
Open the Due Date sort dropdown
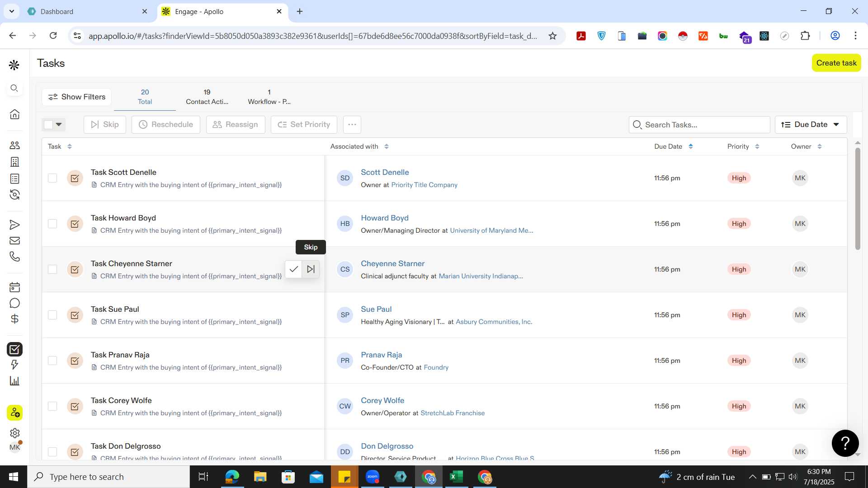coord(811,124)
